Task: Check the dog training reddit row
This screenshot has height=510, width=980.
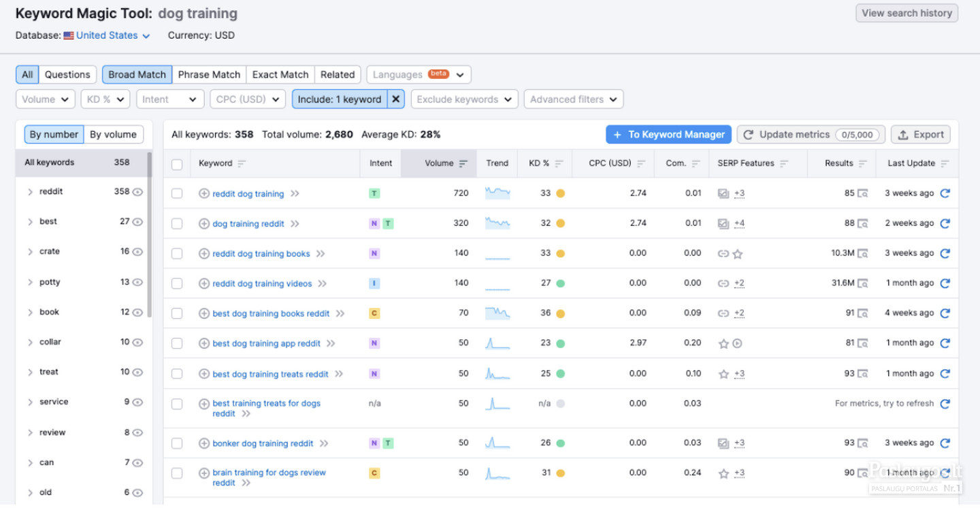Action: (x=177, y=224)
